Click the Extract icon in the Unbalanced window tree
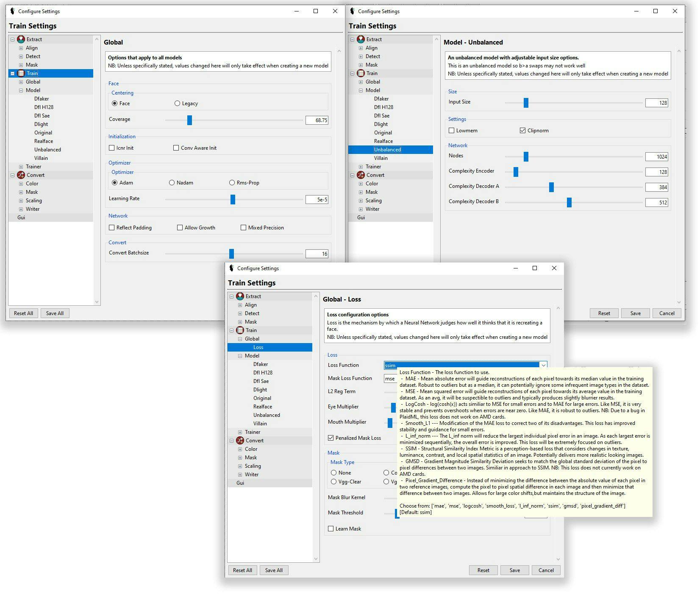Viewport: 700px width, 606px height. (361, 39)
